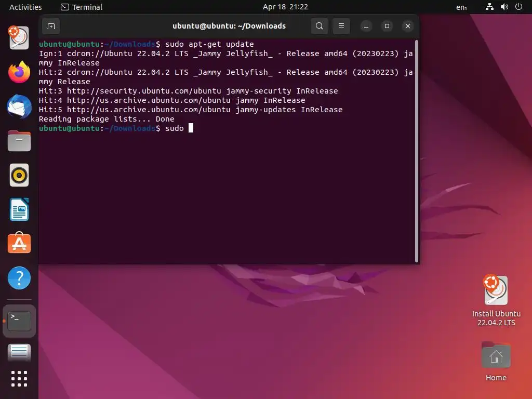Viewport: 532px width, 399px height.
Task: Click Install Ubuntu icon in the dock
Action: click(19, 37)
